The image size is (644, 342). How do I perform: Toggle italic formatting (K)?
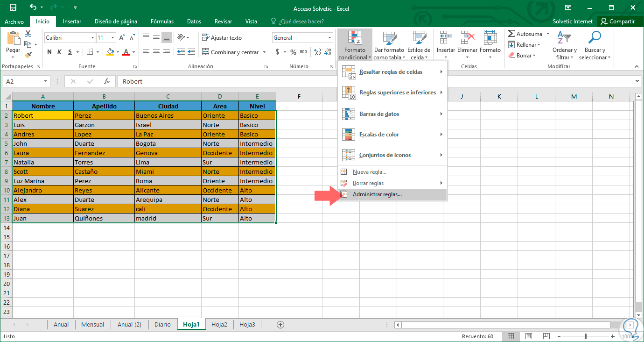pyautogui.click(x=59, y=52)
